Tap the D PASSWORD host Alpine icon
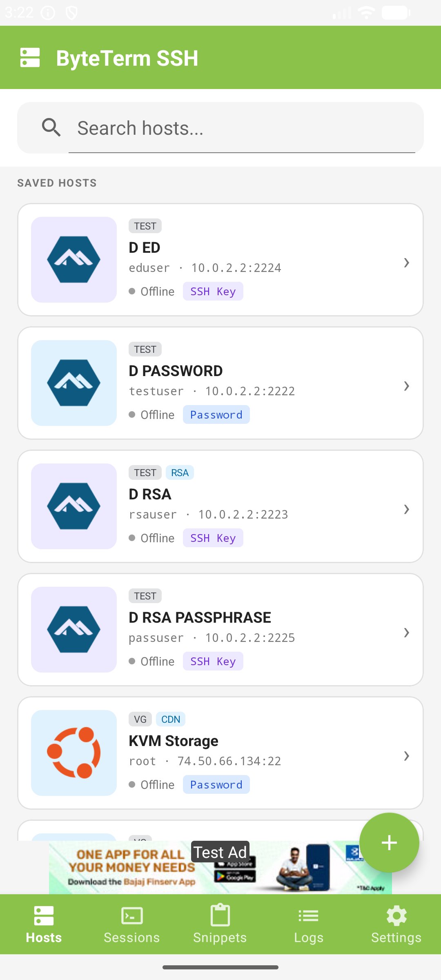The image size is (441, 980). tap(74, 383)
